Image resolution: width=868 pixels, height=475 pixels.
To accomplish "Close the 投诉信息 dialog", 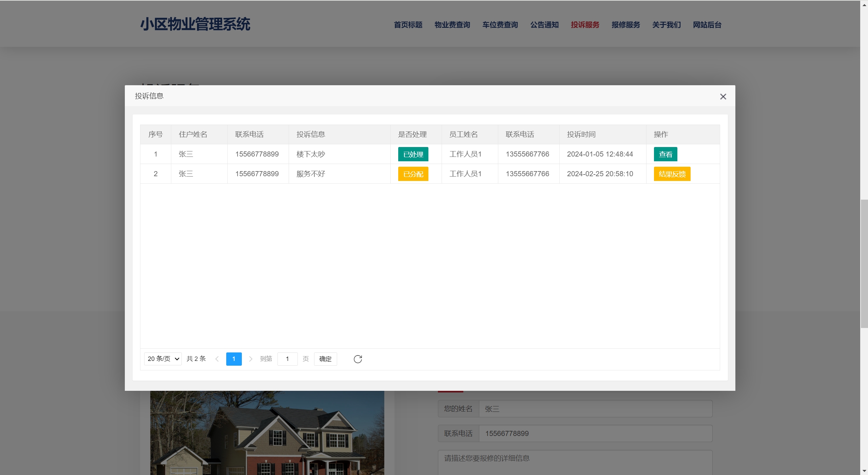I will point(723,97).
